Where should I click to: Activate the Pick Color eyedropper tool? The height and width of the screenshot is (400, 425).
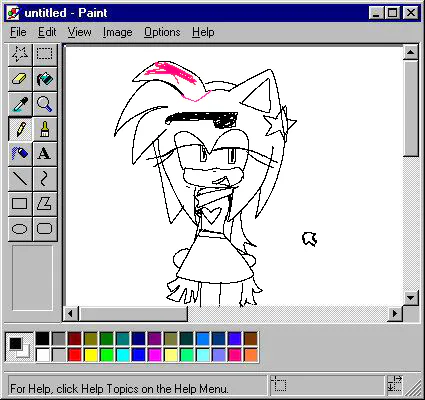(20, 104)
